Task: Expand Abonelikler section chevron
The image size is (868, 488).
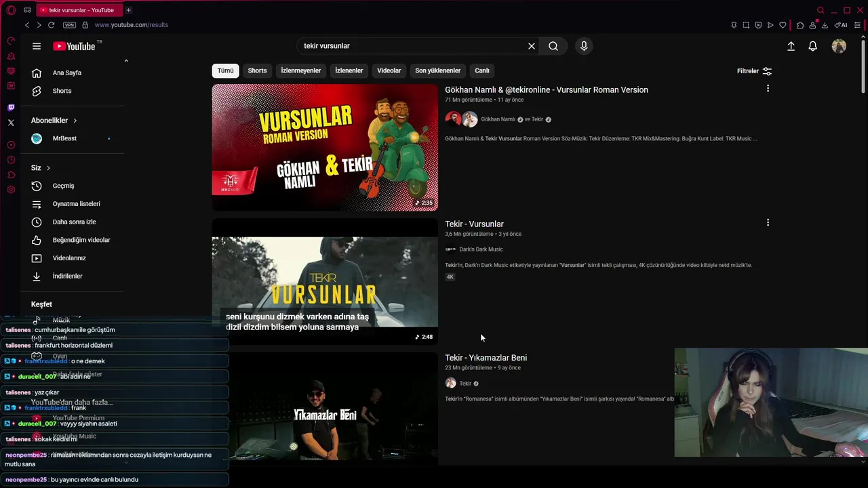Action: (75, 121)
